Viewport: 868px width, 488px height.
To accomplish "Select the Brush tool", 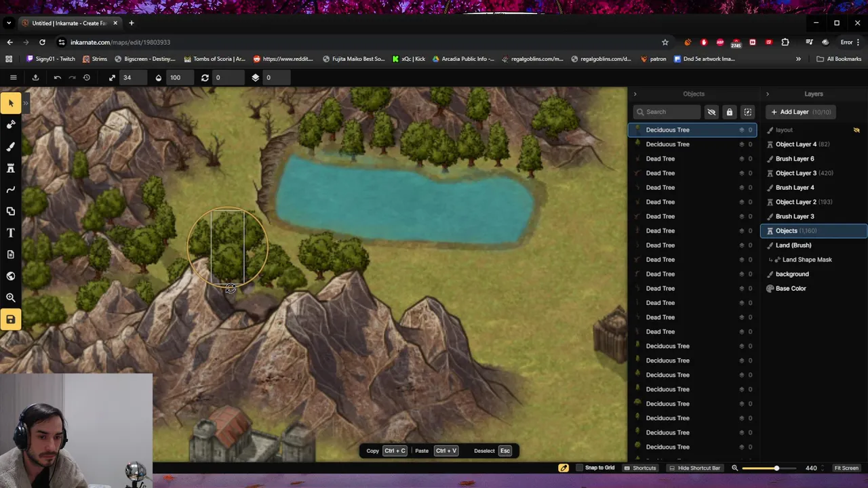I will (11, 146).
